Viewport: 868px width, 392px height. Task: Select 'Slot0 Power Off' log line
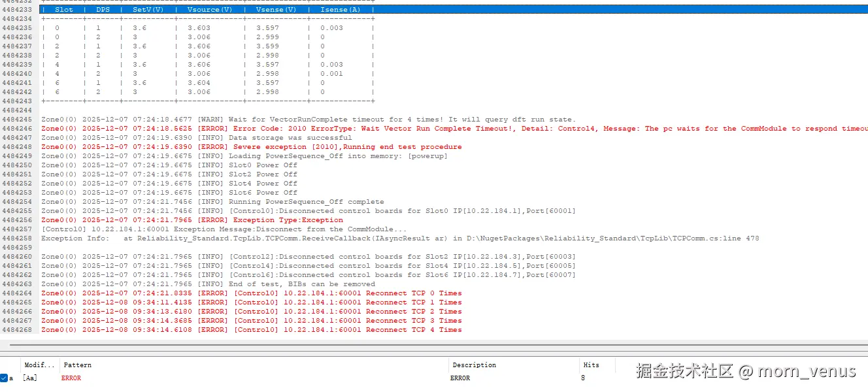tap(169, 165)
